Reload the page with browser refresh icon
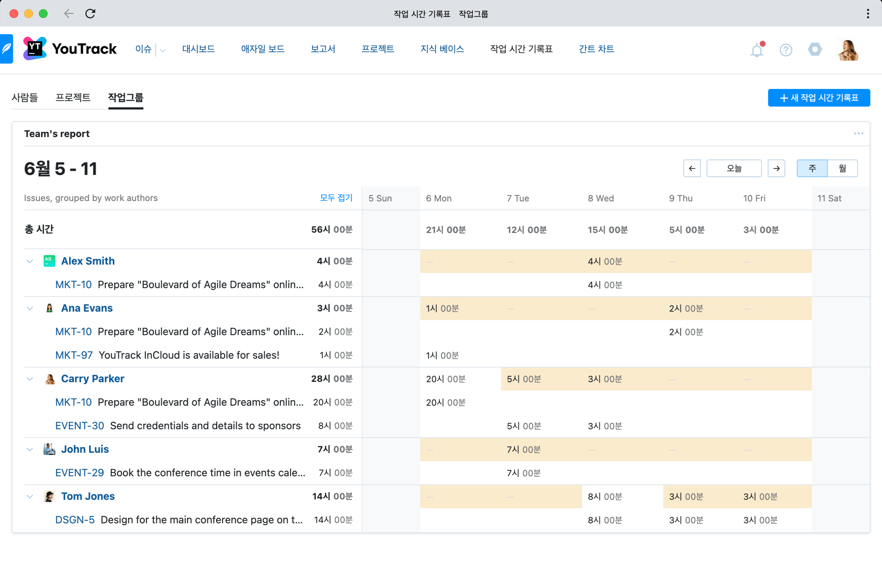 (90, 14)
